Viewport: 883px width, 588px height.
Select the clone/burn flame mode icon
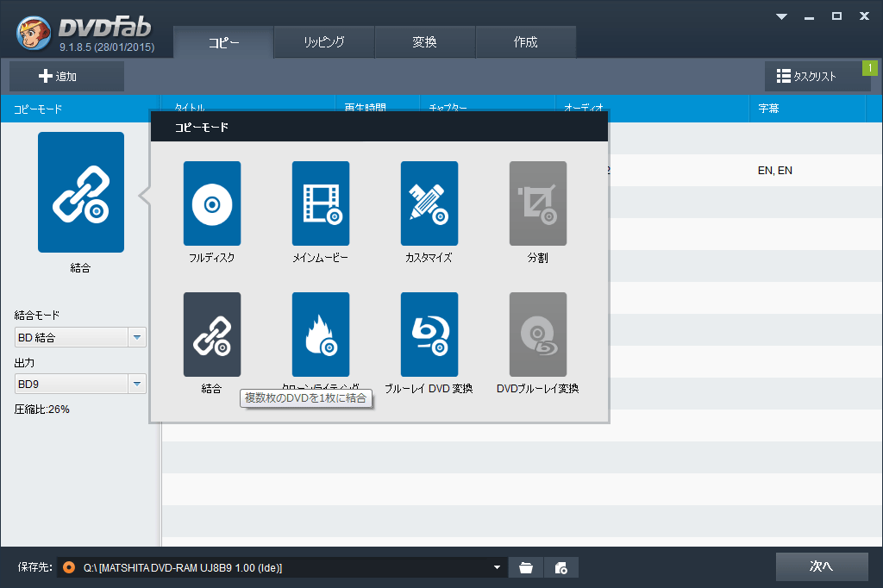tap(321, 334)
